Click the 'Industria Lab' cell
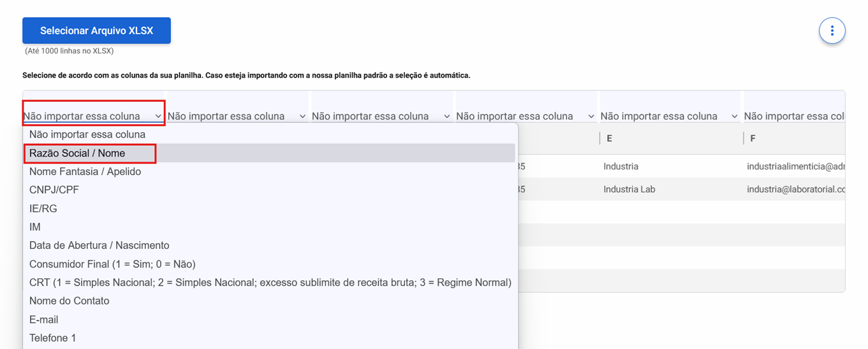Viewport: 868px width, 349px height. [x=671, y=189]
